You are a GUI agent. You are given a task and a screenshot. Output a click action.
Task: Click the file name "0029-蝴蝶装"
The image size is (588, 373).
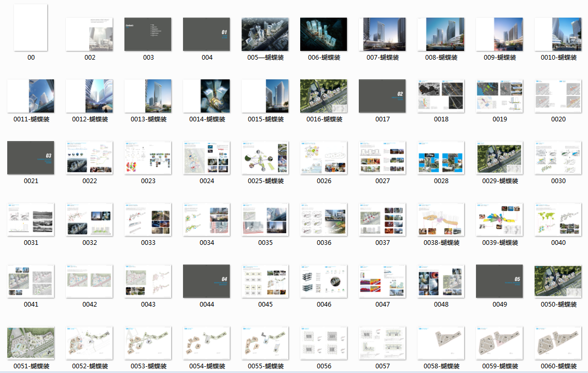500,181
